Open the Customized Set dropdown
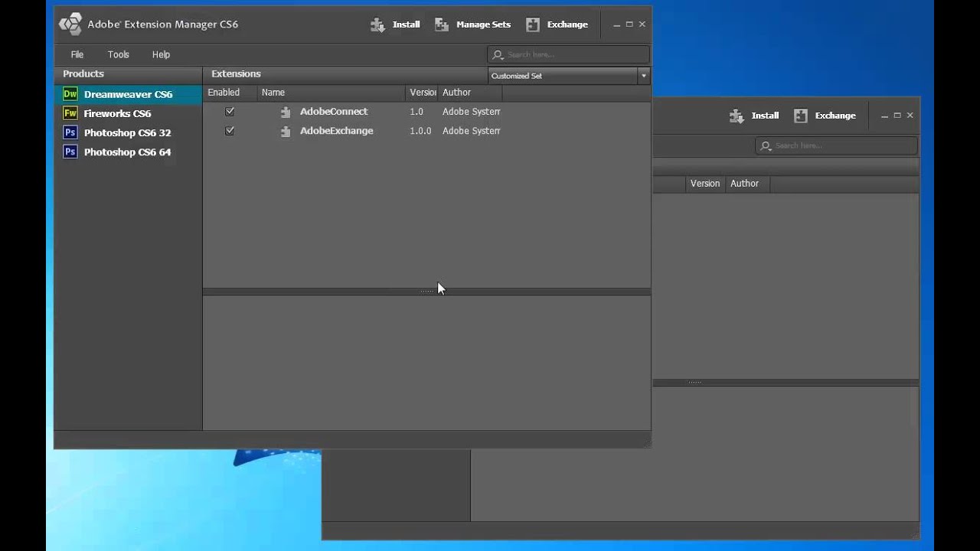Image resolution: width=980 pixels, height=551 pixels. pyautogui.click(x=569, y=76)
